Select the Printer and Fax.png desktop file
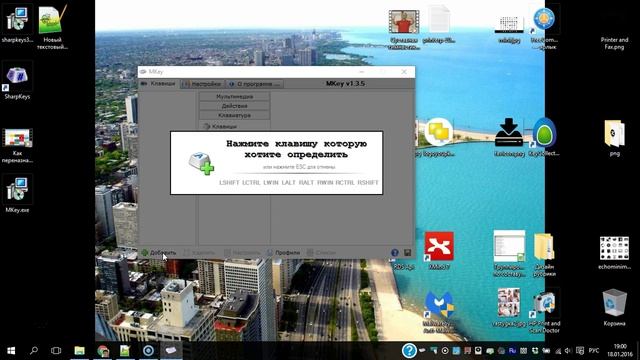The image size is (640, 360). [x=614, y=43]
